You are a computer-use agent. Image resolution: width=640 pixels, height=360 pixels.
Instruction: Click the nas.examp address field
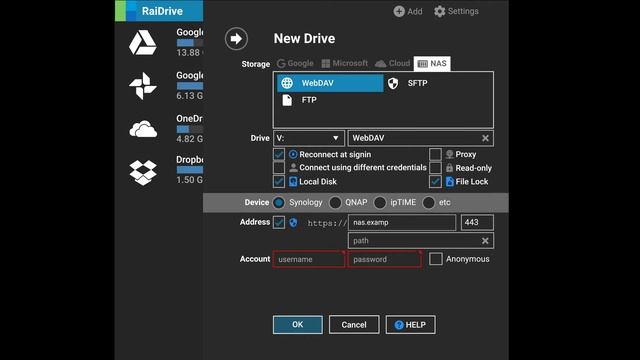pyautogui.click(x=402, y=222)
